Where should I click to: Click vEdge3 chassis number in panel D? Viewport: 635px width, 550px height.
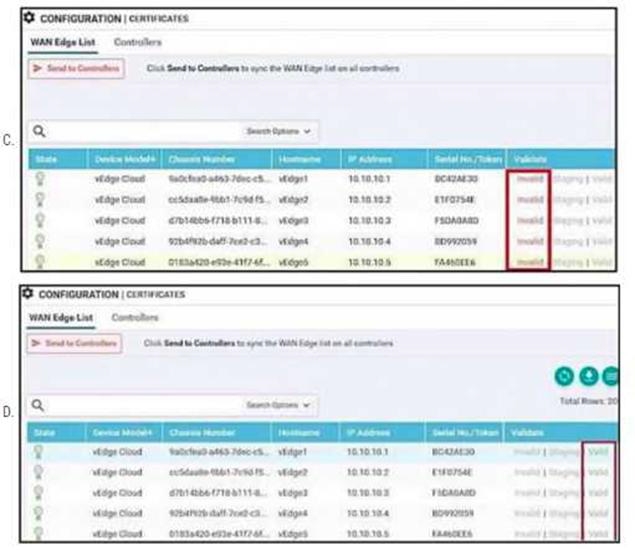click(219, 493)
